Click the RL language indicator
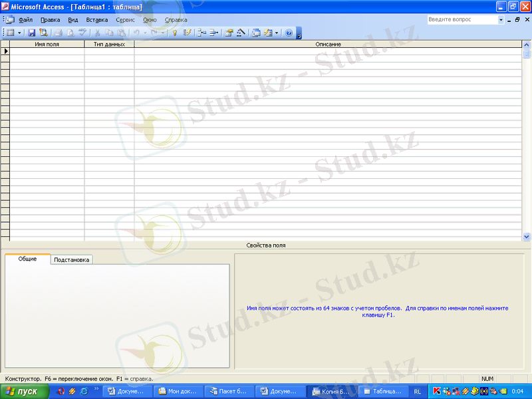532x399 pixels. [418, 392]
